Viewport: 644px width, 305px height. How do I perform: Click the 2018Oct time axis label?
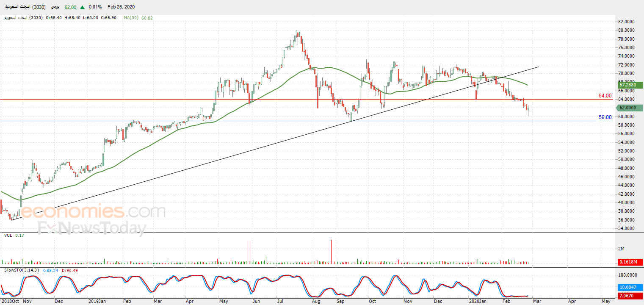10,301
